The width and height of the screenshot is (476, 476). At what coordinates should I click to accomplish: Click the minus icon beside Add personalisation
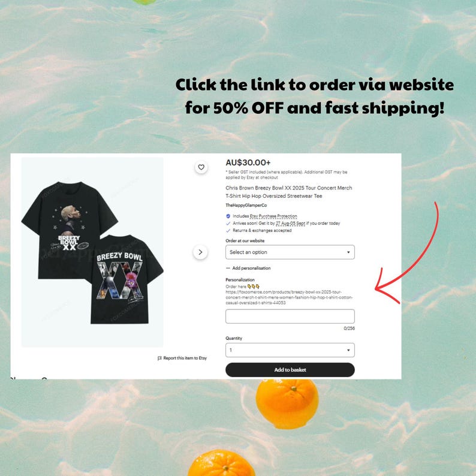(x=228, y=268)
